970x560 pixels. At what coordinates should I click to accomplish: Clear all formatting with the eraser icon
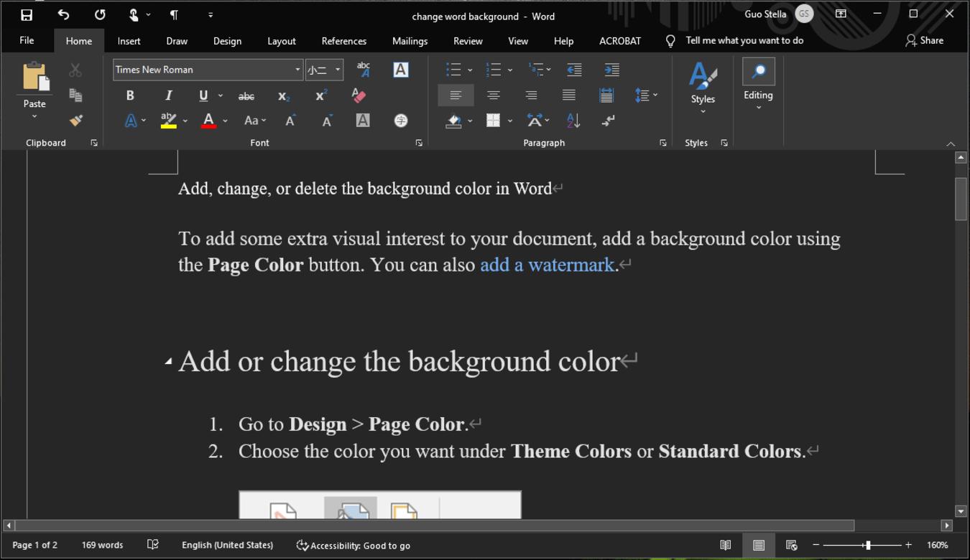(359, 95)
